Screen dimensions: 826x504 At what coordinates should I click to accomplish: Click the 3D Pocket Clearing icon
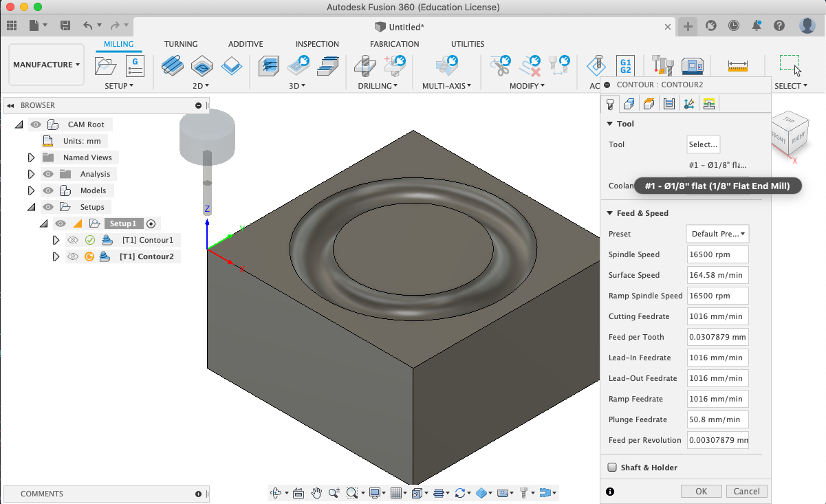(299, 66)
